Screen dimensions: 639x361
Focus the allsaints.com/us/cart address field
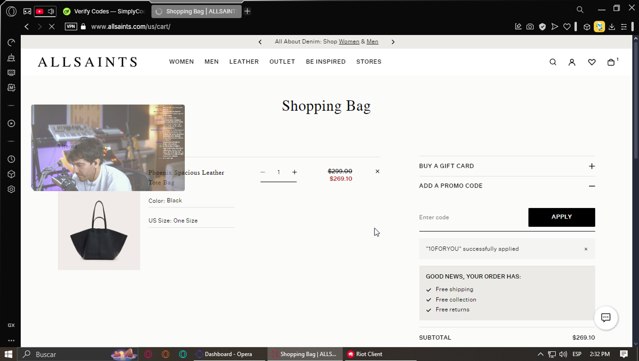coord(130,26)
